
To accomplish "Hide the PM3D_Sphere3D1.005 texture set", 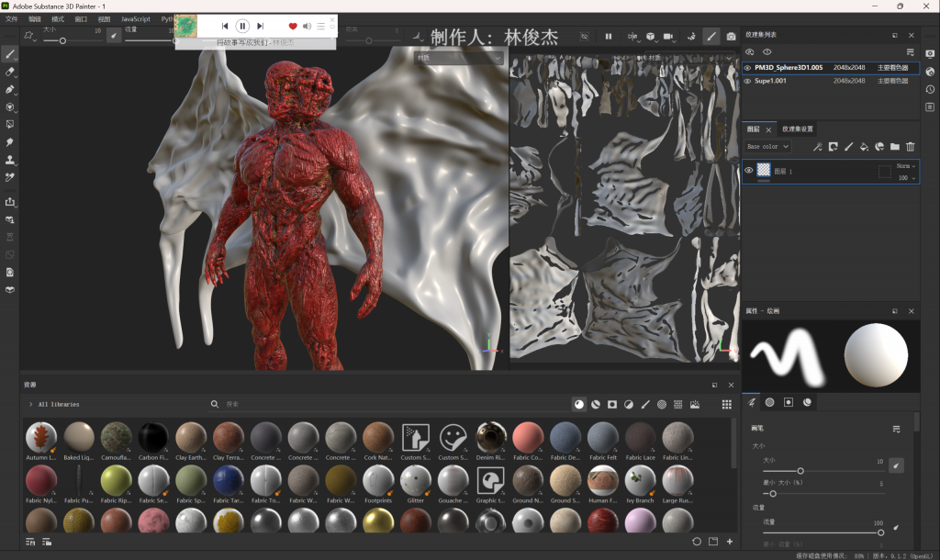I will pos(747,68).
